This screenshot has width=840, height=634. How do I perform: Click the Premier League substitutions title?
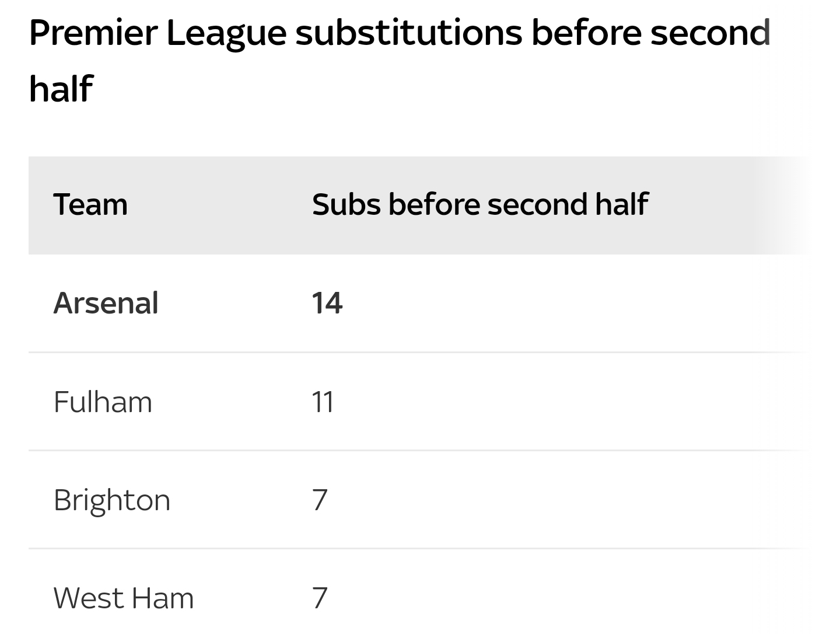400,60
